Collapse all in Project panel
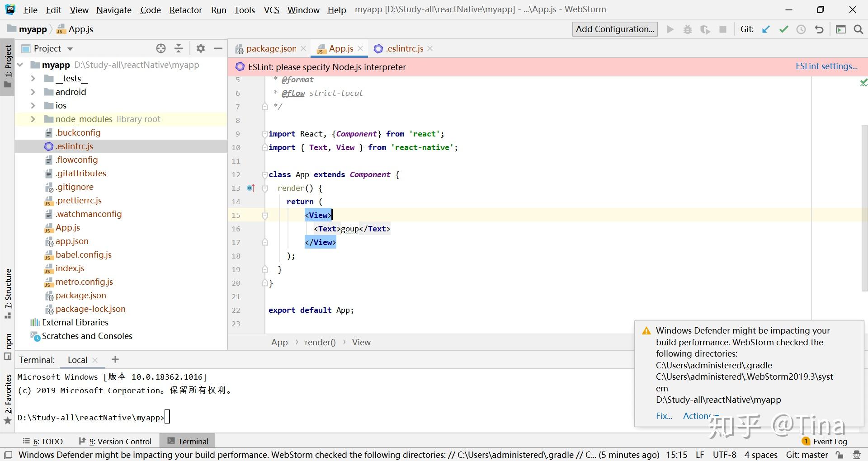Screen dimensions: 868x461 179,48
